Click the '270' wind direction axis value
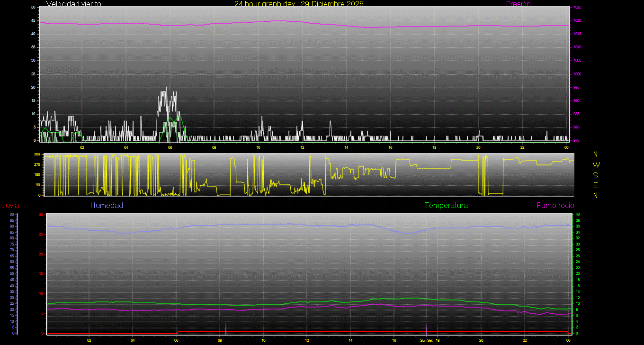Screen dimensions: 644x345 point(37,164)
